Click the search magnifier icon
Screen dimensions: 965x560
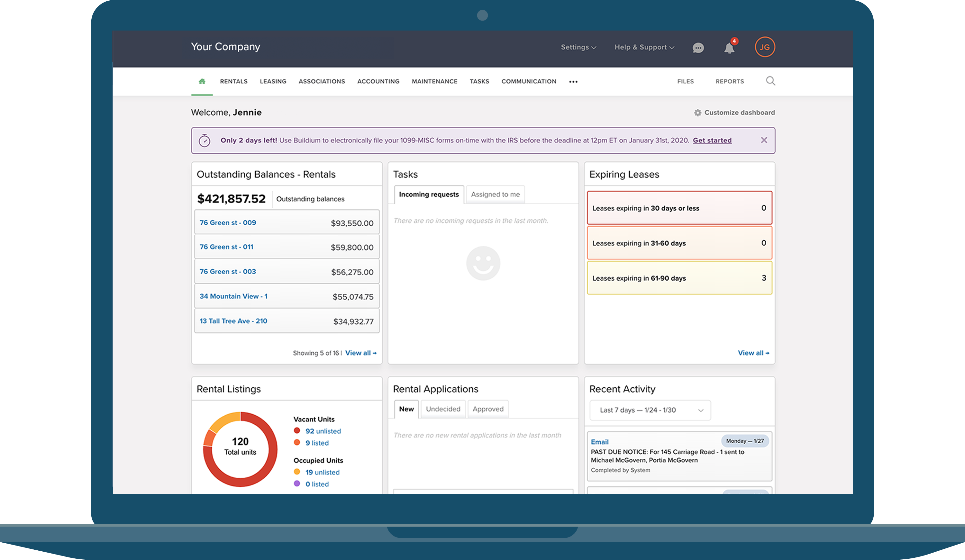pos(770,81)
